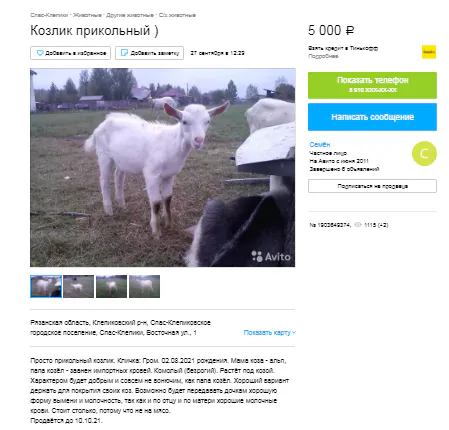
Task: Open the Спас-Клепики breadcrumb
Action: pyautogui.click(x=49, y=15)
